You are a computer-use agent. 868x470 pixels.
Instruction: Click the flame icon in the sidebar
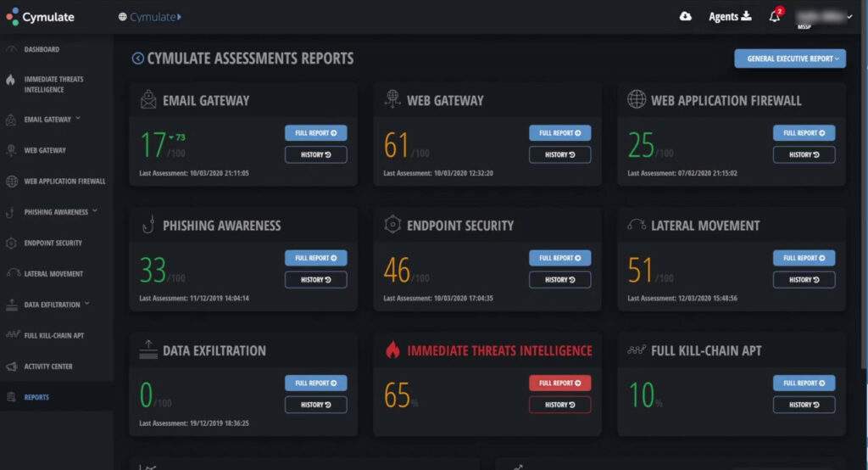click(x=10, y=80)
